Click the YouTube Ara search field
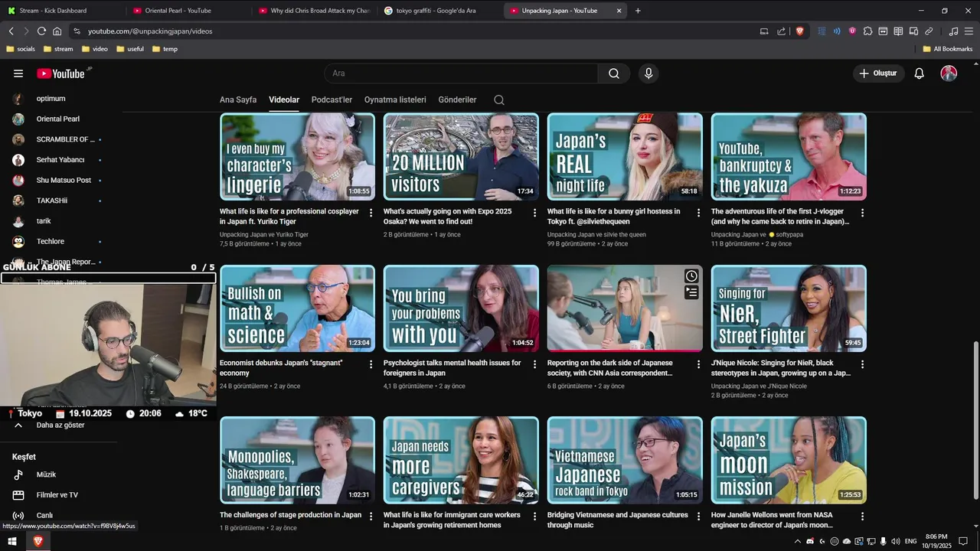This screenshot has height=551, width=980. pos(461,73)
